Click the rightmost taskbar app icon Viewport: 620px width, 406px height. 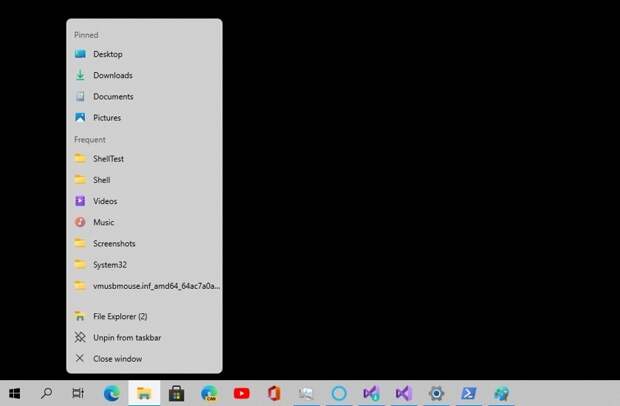point(501,393)
